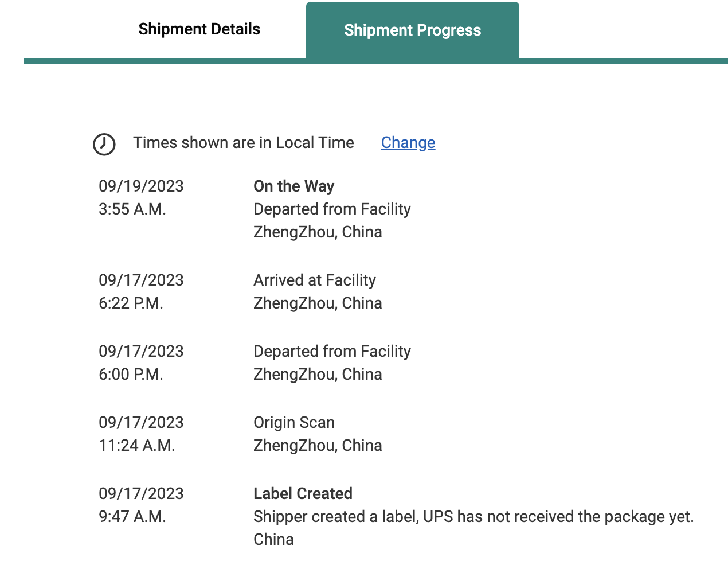The width and height of the screenshot is (728, 569).
Task: Click China location under Label Created
Action: [273, 540]
